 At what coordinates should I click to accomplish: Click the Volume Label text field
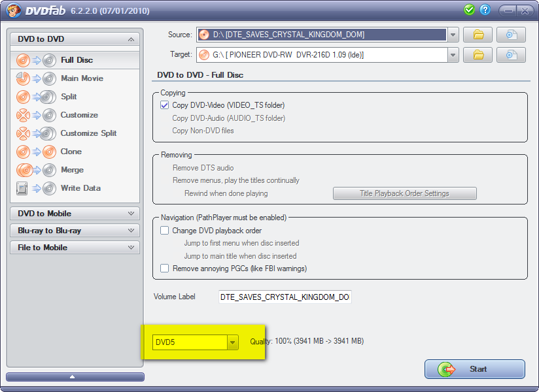pyautogui.click(x=285, y=297)
